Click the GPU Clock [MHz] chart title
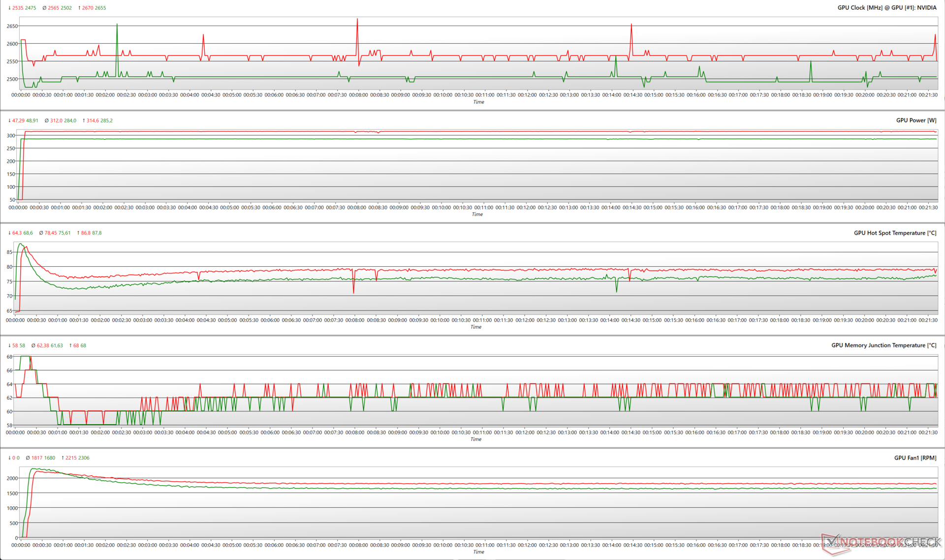The height and width of the screenshot is (560, 945). [x=886, y=8]
